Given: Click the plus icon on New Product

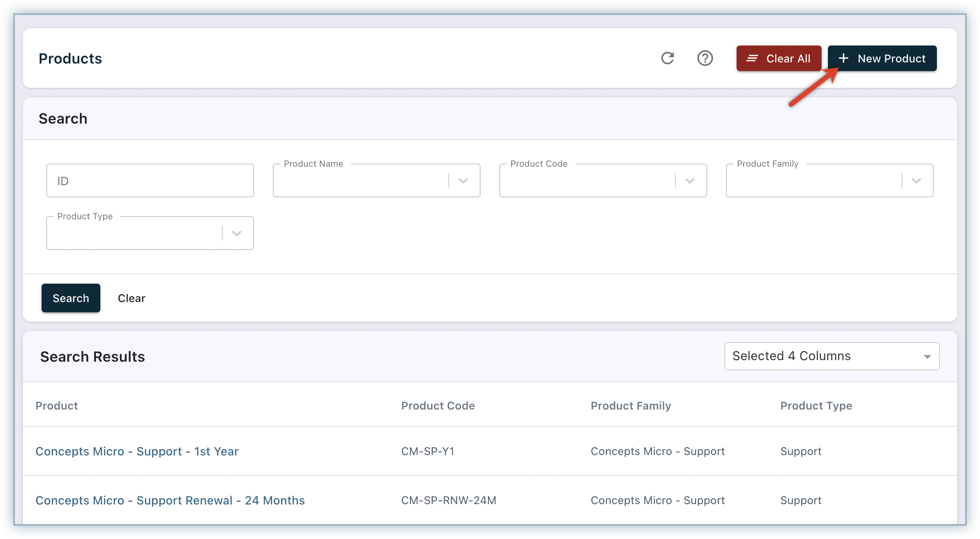Looking at the screenshot, I should pyautogui.click(x=844, y=58).
